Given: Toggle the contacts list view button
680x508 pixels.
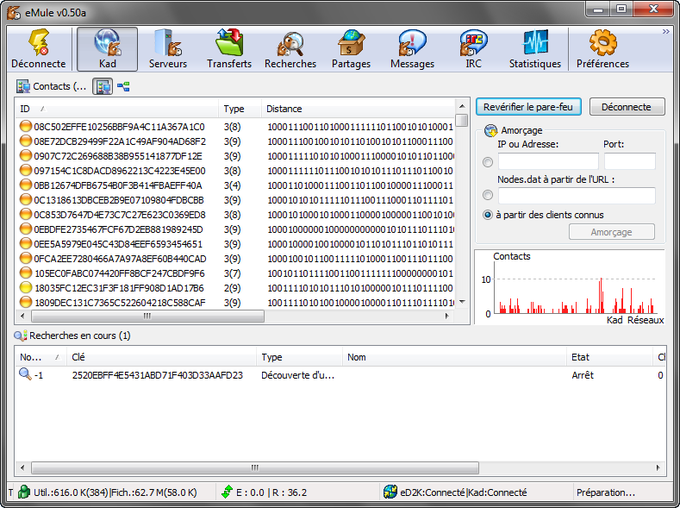Looking at the screenshot, I should pyautogui.click(x=102, y=86).
